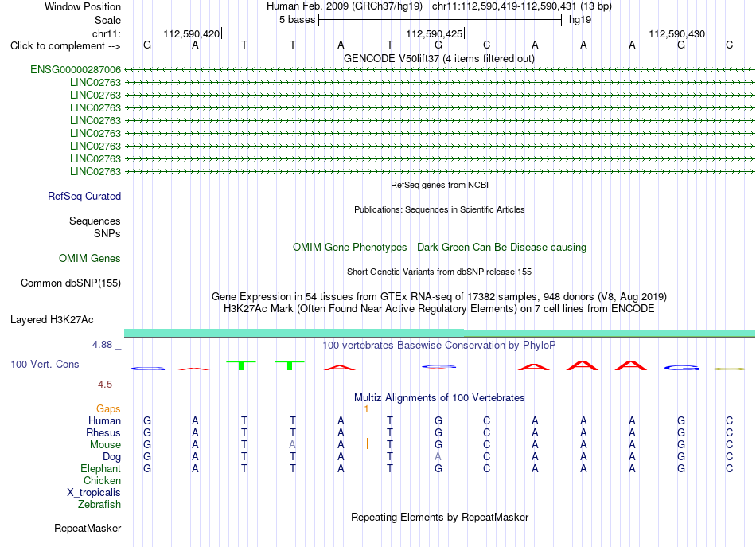
Task: Click the gray mismatched 'A' in Dog row
Action: [438, 457]
